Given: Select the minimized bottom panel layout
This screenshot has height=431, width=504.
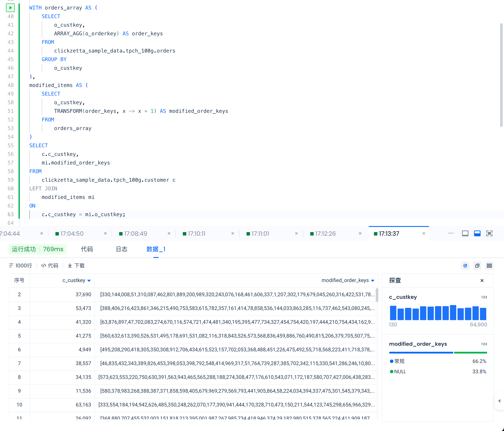Looking at the screenshot, I should coord(465,234).
